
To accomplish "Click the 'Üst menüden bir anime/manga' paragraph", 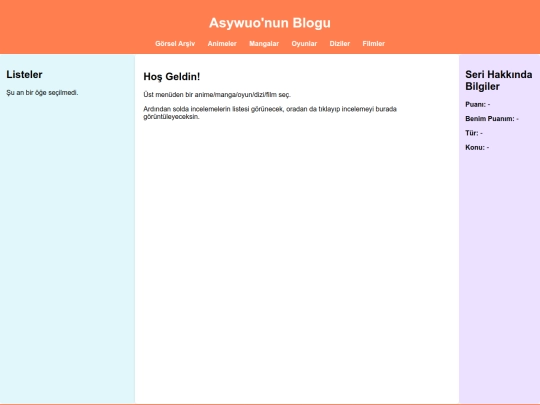I will 217,95.
